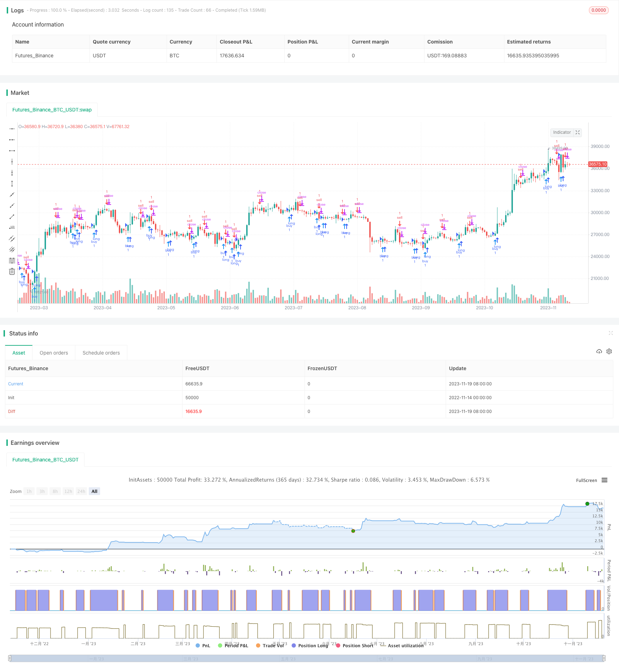Click the FullScreen button of earnings chart
This screenshot has width=619, height=672.
[586, 480]
